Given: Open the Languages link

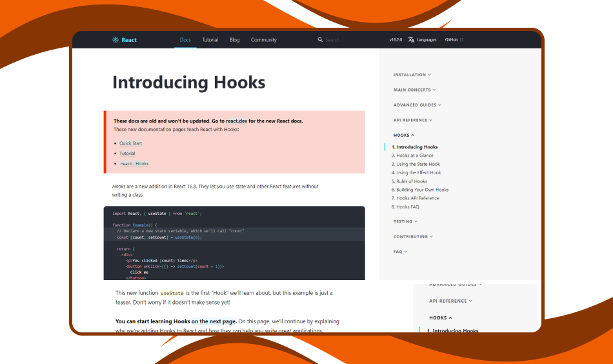Looking at the screenshot, I should pos(427,39).
